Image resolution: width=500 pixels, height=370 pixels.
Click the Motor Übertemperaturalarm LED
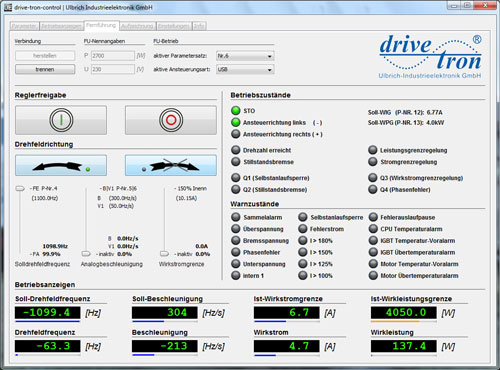(373, 275)
